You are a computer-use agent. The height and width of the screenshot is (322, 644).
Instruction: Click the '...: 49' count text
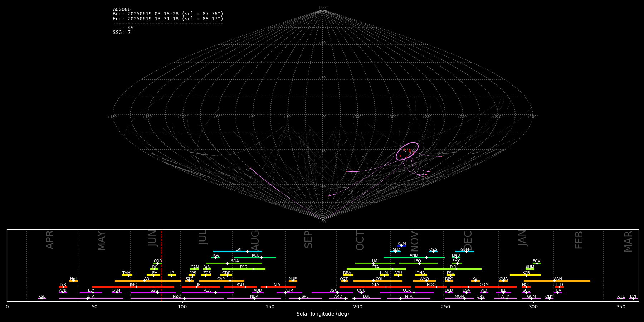(123, 28)
